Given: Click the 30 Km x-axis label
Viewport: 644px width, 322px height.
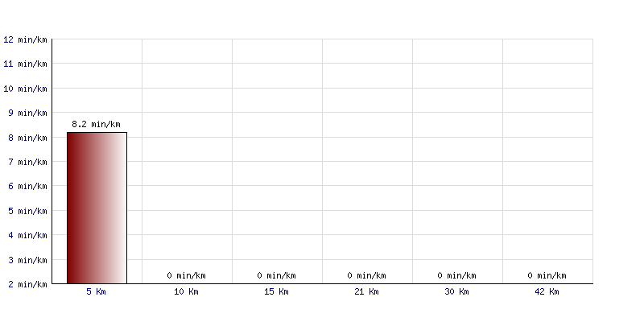Looking at the screenshot, I should (456, 291).
